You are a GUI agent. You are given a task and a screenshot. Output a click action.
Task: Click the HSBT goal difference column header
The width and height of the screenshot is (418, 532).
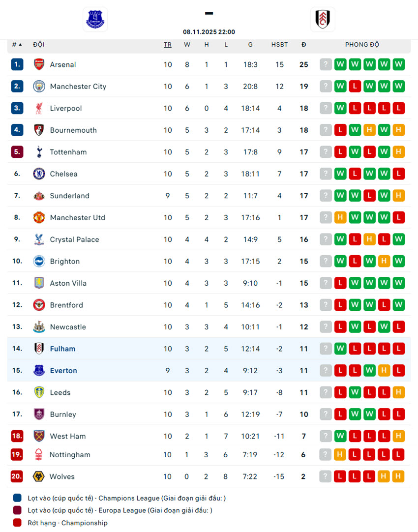[279, 45]
